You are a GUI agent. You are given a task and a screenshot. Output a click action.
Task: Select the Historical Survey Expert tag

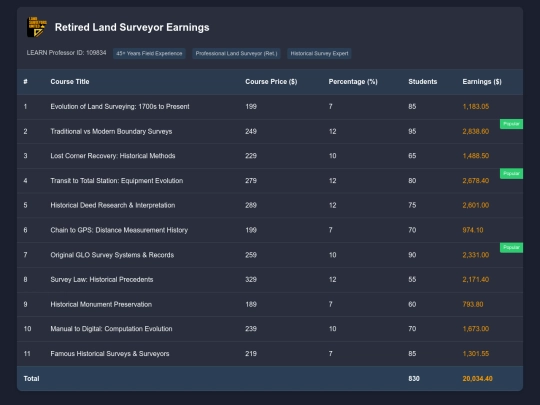[319, 53]
